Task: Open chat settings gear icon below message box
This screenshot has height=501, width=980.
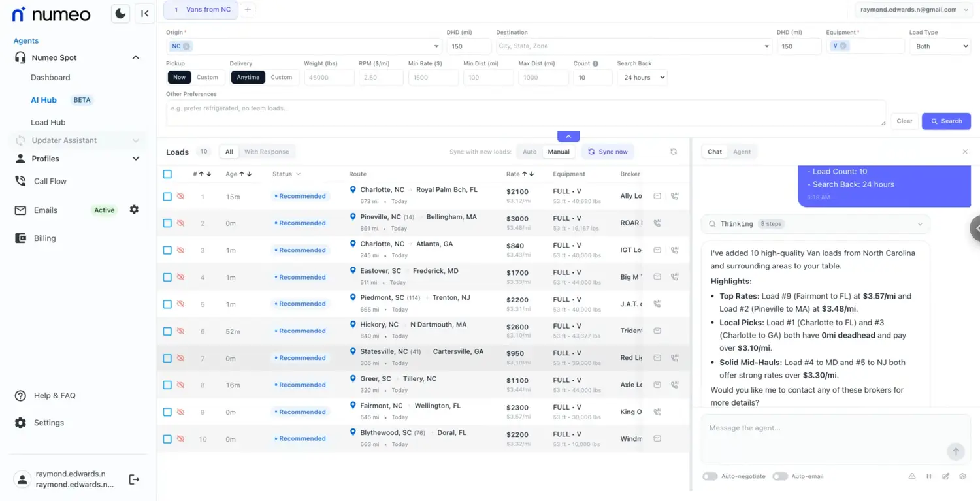Action: pyautogui.click(x=962, y=476)
